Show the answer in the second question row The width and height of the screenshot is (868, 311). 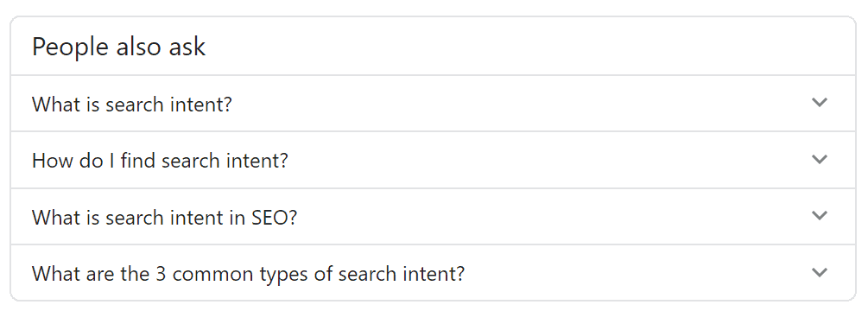[433, 160]
